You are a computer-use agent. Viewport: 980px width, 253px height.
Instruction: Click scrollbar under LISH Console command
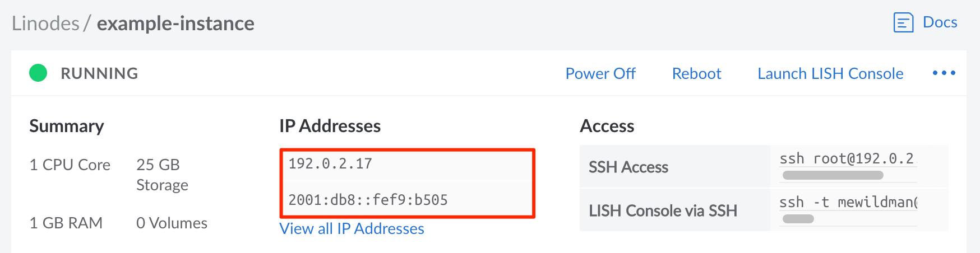coord(798,219)
